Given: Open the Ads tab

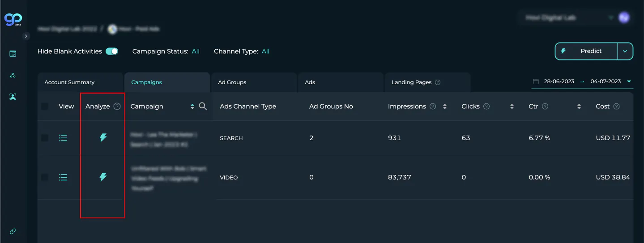Looking at the screenshot, I should [x=341, y=82].
